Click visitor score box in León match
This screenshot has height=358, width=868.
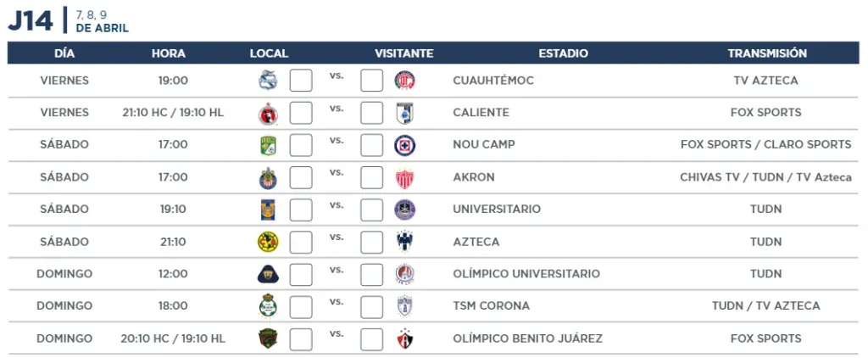[x=371, y=145]
